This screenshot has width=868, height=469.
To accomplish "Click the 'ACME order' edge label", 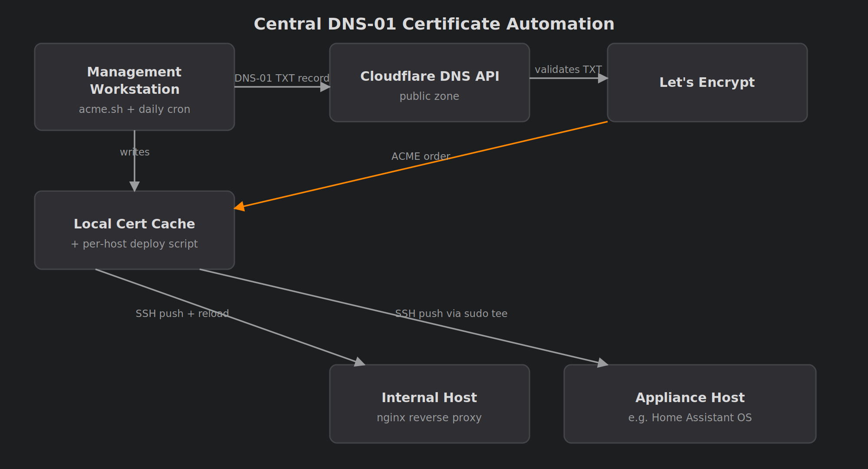I will (421, 156).
